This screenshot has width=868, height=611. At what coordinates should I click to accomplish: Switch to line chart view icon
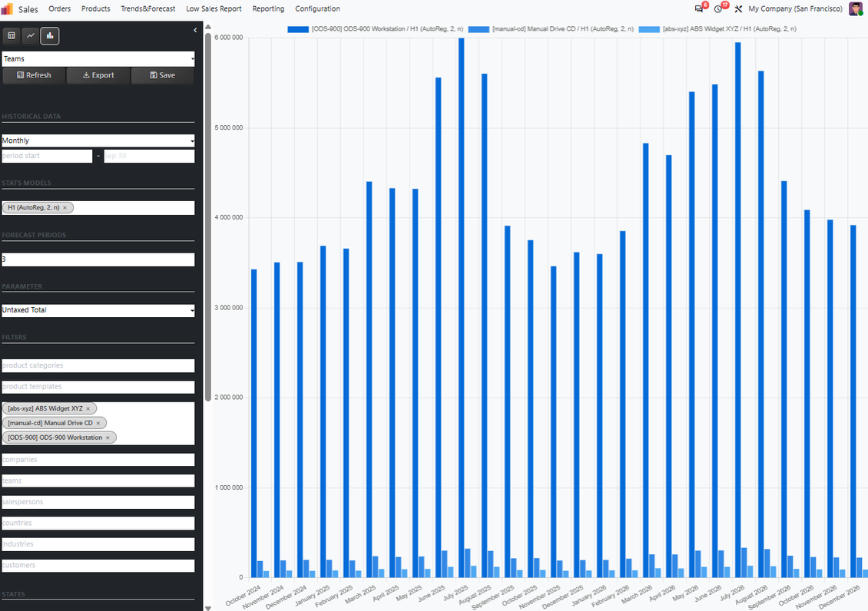(x=31, y=36)
